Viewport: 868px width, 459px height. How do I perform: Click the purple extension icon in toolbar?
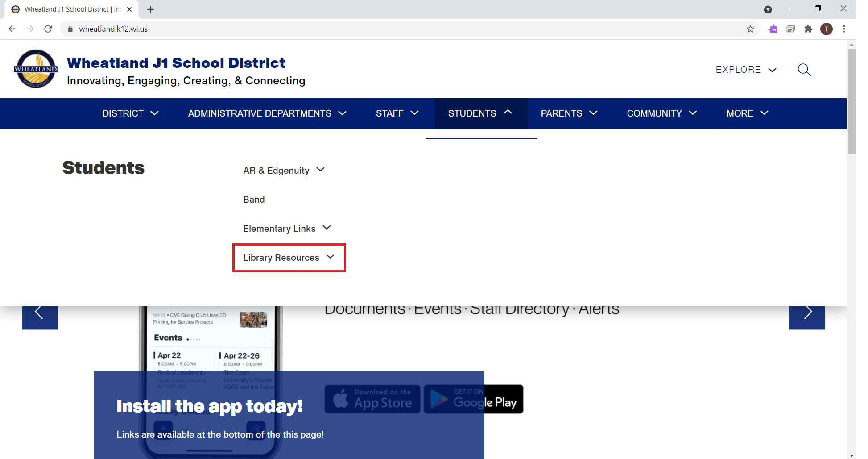point(773,29)
